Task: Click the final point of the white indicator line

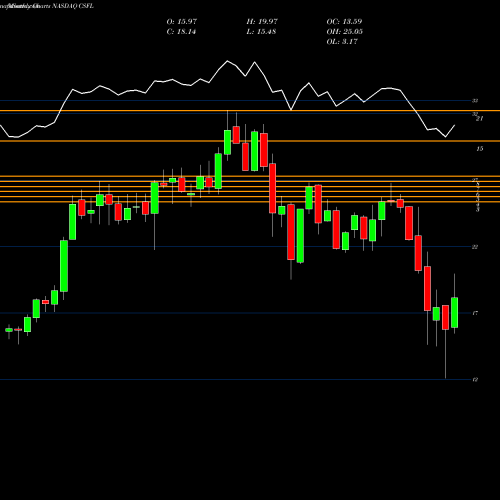Action: [455, 125]
